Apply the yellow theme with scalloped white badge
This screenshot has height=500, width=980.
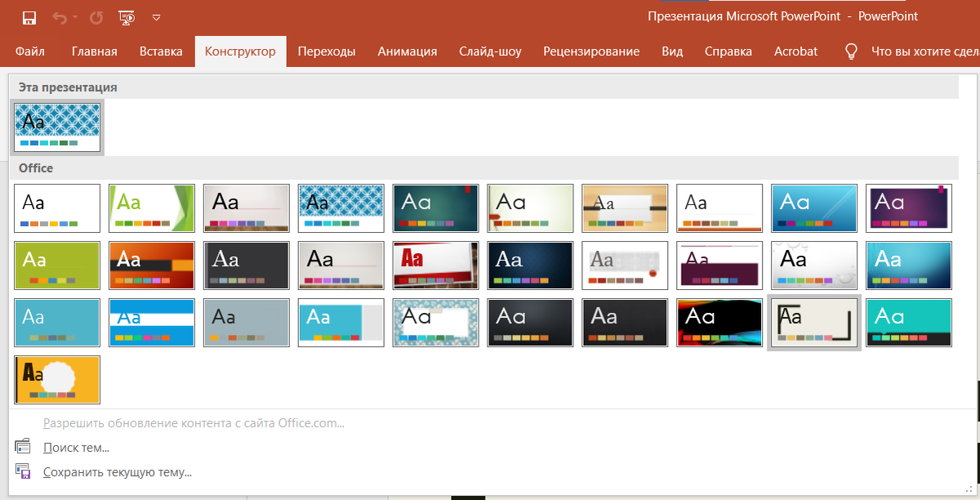tap(57, 380)
